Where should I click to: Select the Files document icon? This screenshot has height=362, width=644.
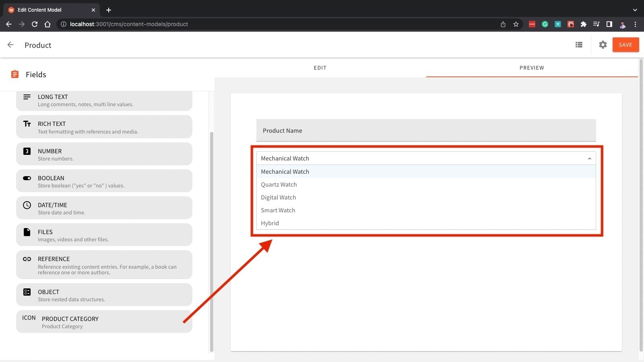click(x=27, y=232)
